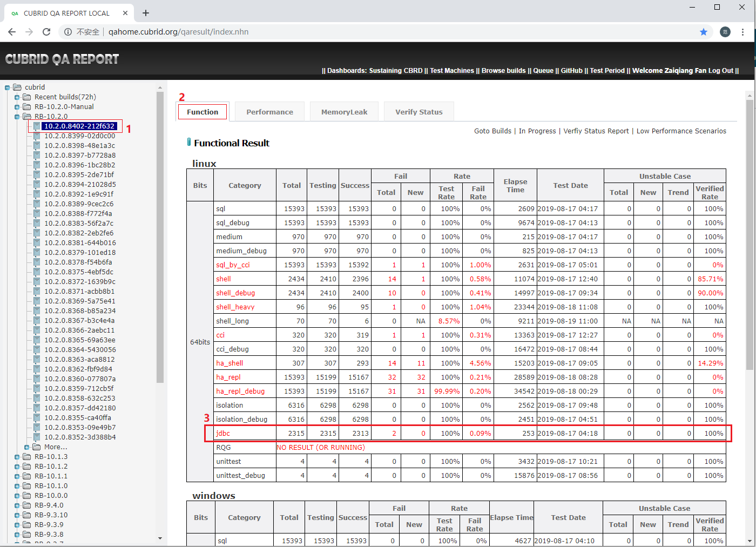Screen dimensions: 756x547
Task: Expand the RB-9.3.9 node
Action: [x=17, y=525]
